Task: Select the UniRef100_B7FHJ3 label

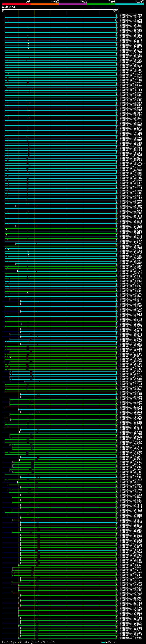Action: tap(131, 580)
